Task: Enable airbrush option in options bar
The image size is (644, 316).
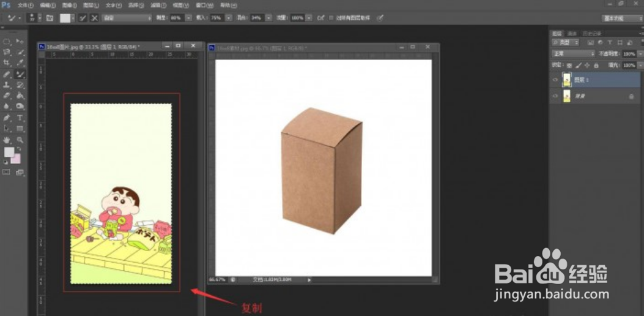Action: [x=320, y=18]
